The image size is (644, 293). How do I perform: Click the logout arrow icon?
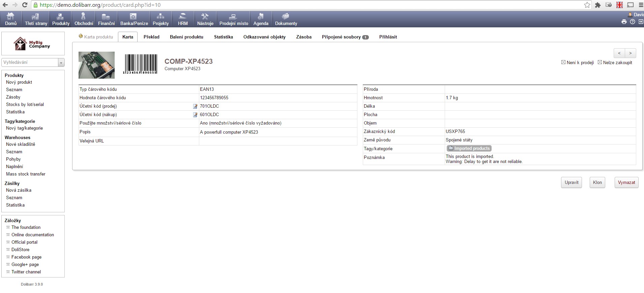[x=641, y=22]
